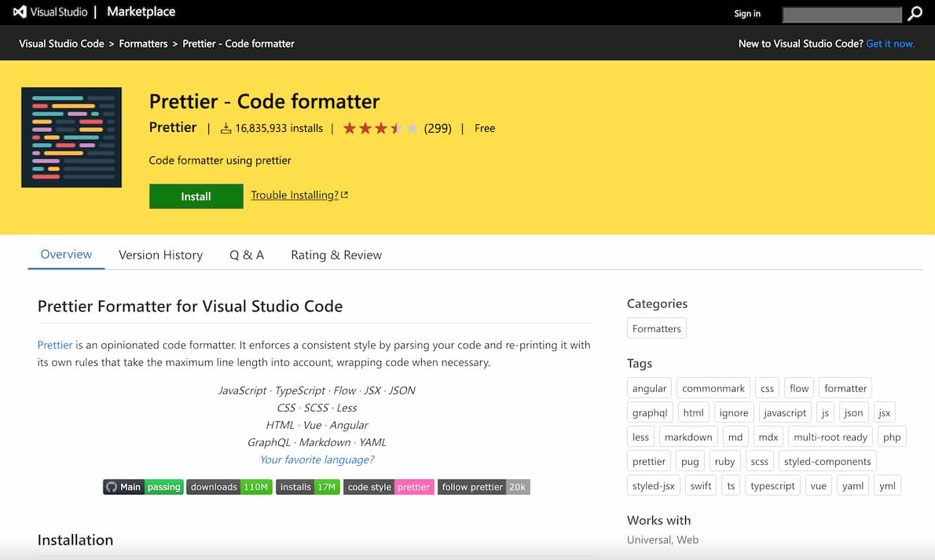Click the follow prettier 20k badge
The height and width of the screenshot is (560, 935).
(483, 487)
